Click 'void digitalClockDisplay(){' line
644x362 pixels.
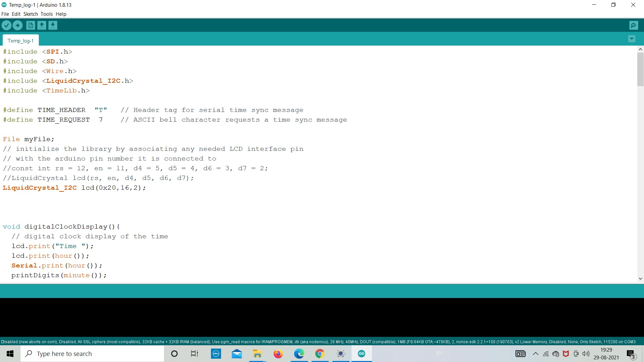[61, 227]
